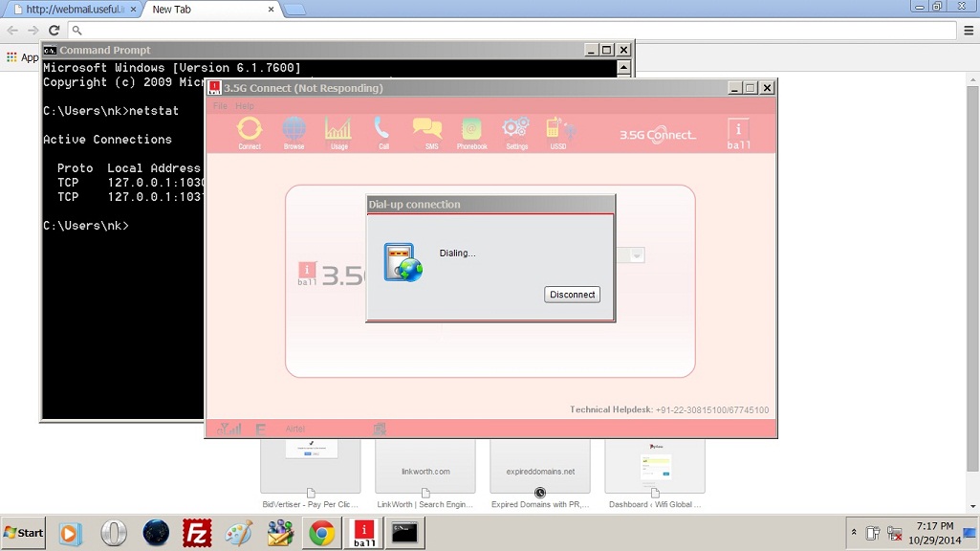Open the Phonebook icon
The height and width of the screenshot is (551, 980).
471,131
